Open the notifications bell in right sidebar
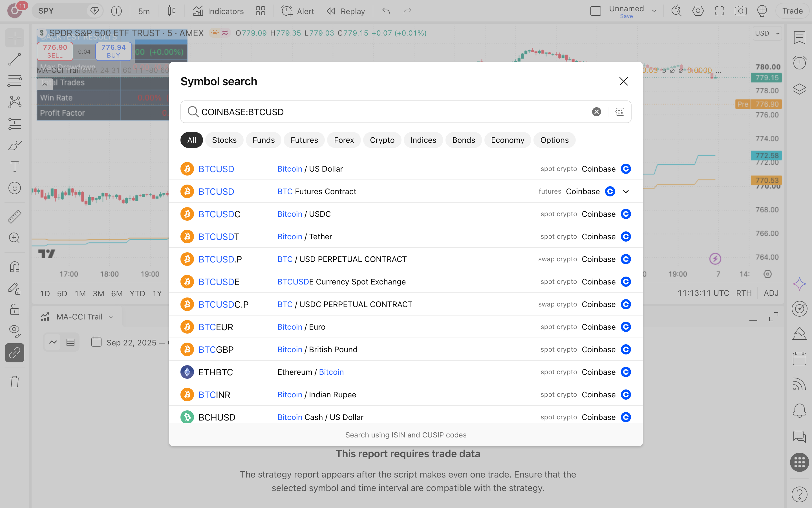 point(799,410)
